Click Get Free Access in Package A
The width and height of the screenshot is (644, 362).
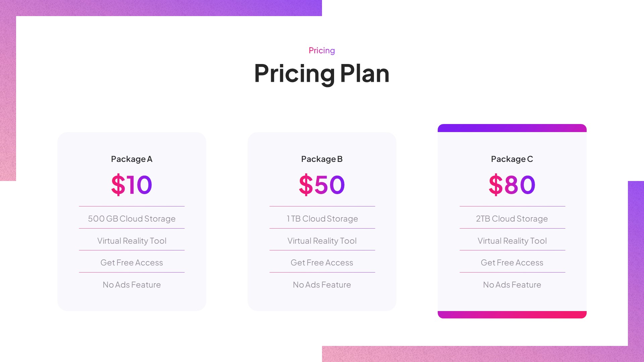click(131, 263)
